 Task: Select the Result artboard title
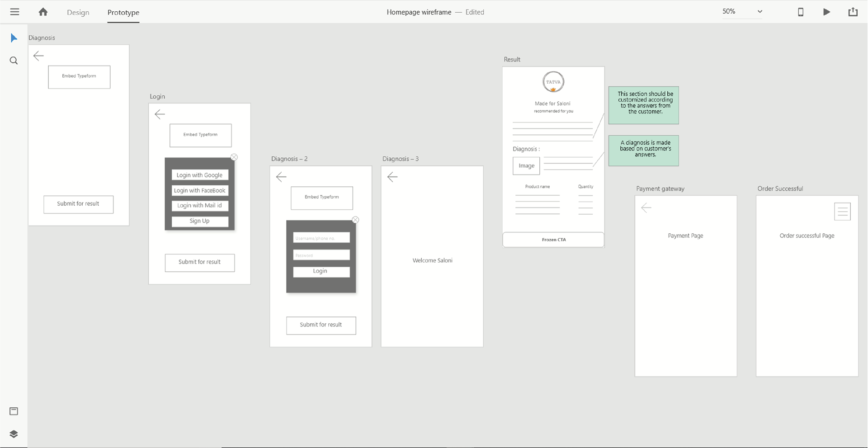[x=512, y=59]
